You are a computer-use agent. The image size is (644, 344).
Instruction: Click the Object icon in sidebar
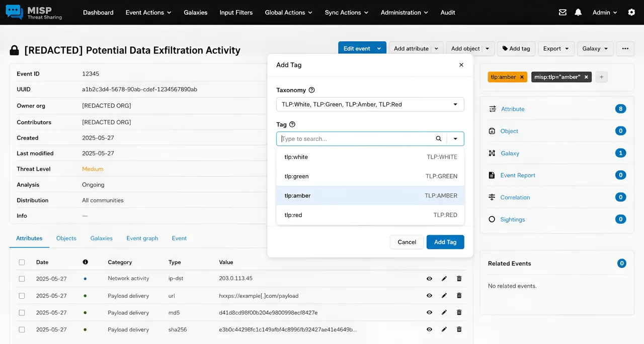(492, 131)
